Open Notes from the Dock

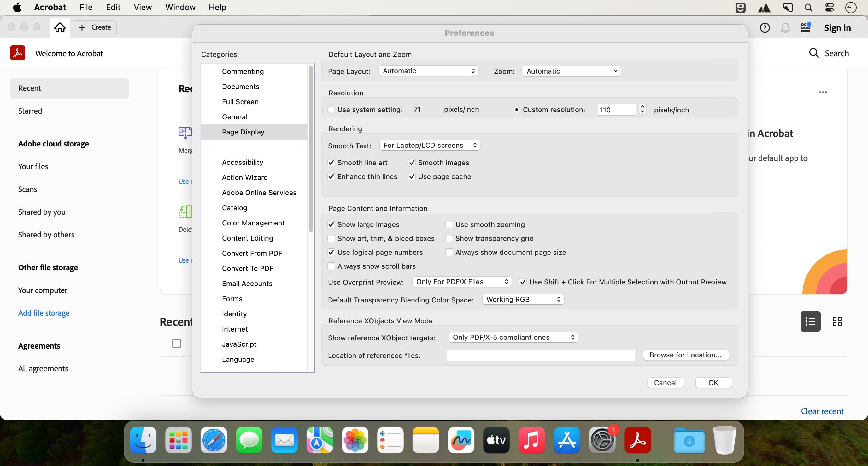click(x=425, y=440)
